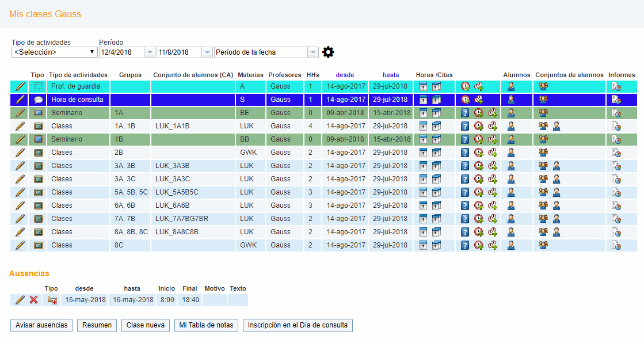Open single-day calendar for LUK_5A5B5C row
The image size is (644, 339).
click(423, 192)
